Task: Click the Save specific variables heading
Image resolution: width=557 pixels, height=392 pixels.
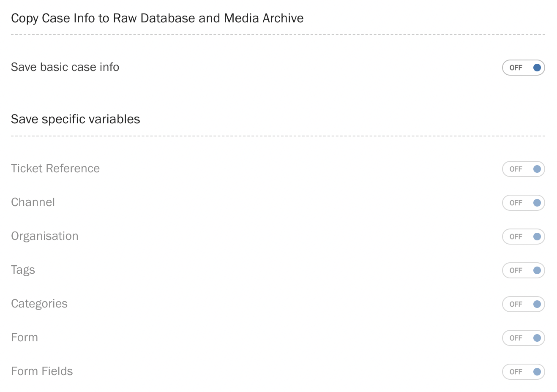Action: 76,119
